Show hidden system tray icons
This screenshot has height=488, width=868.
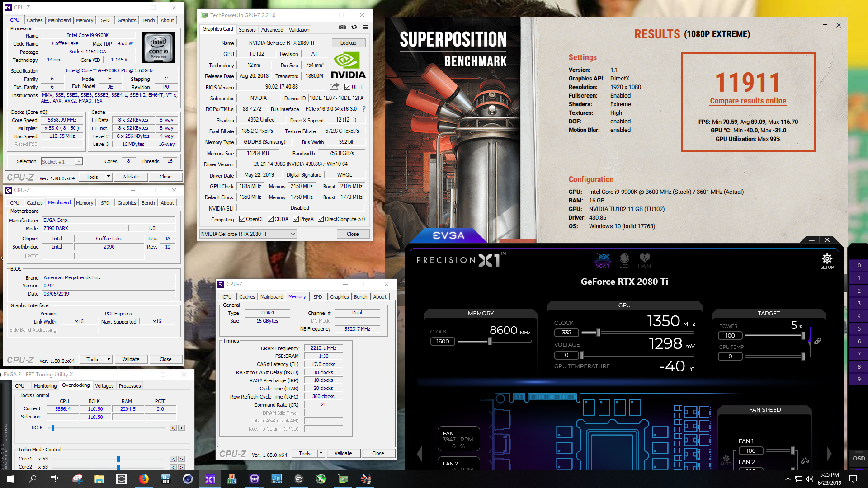[x=788, y=479]
